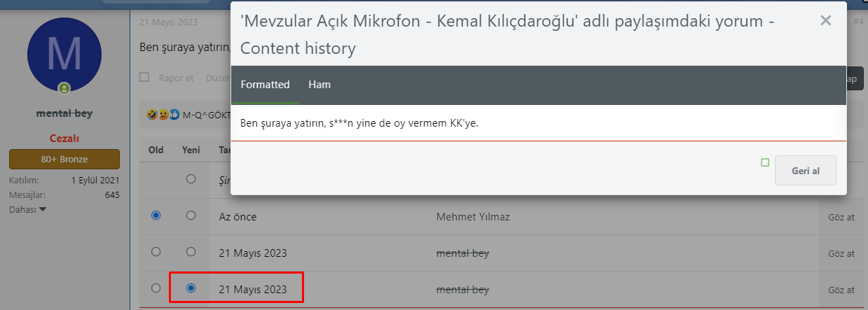Tick the green checkbox beside Geri al
Screen dimensions: 868x310
[x=765, y=163]
